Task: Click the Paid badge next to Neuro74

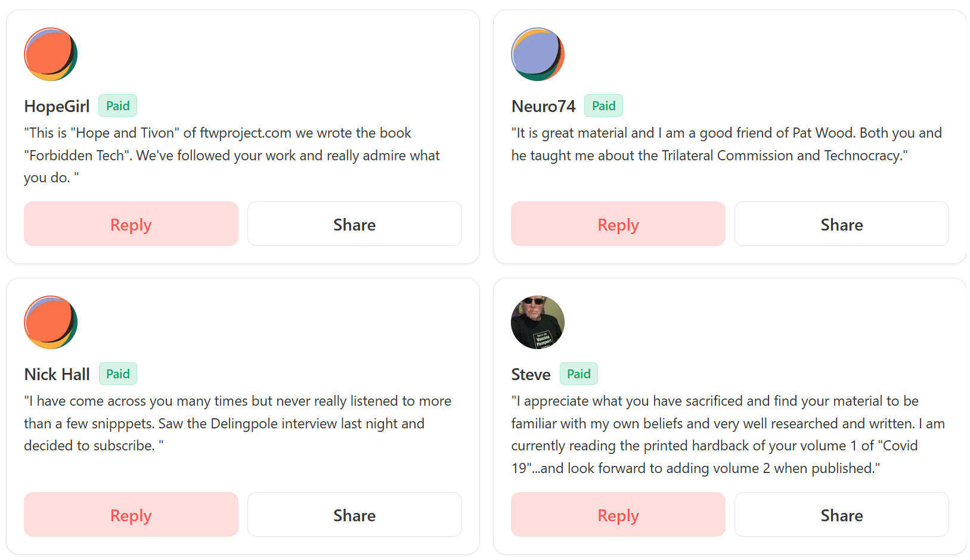Action: (x=603, y=106)
